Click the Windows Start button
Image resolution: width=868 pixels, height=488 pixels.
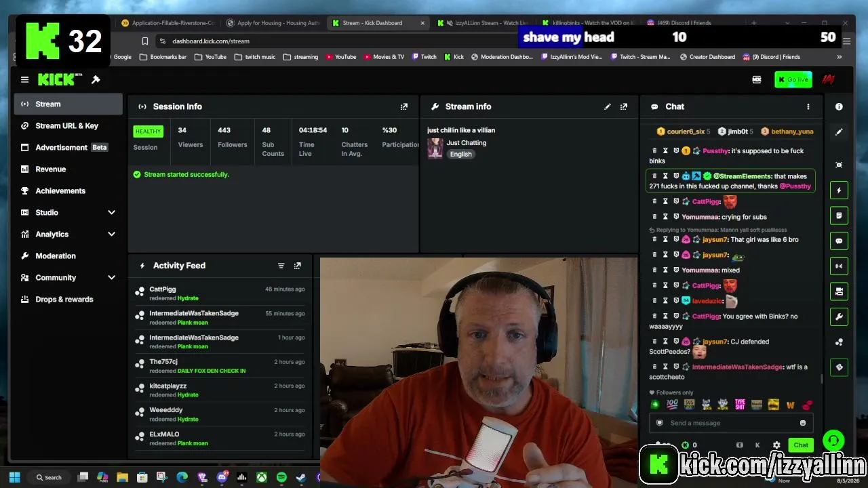point(15,477)
